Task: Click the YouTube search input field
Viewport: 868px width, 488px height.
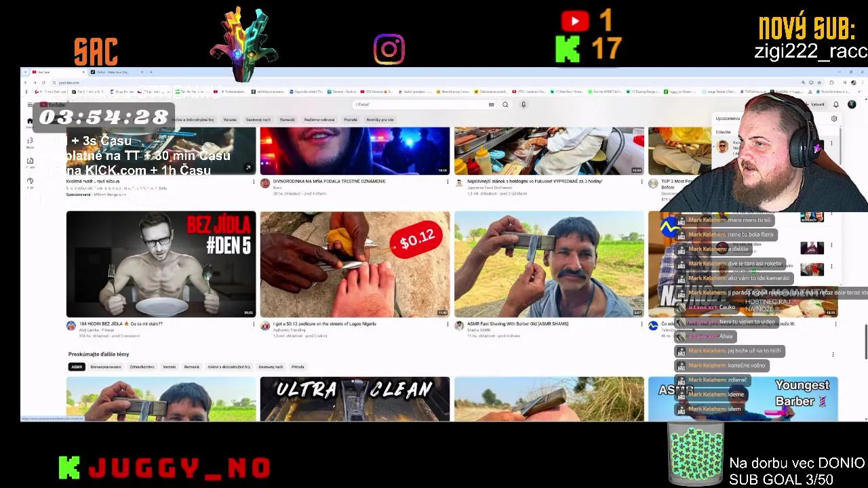Action: (x=420, y=104)
